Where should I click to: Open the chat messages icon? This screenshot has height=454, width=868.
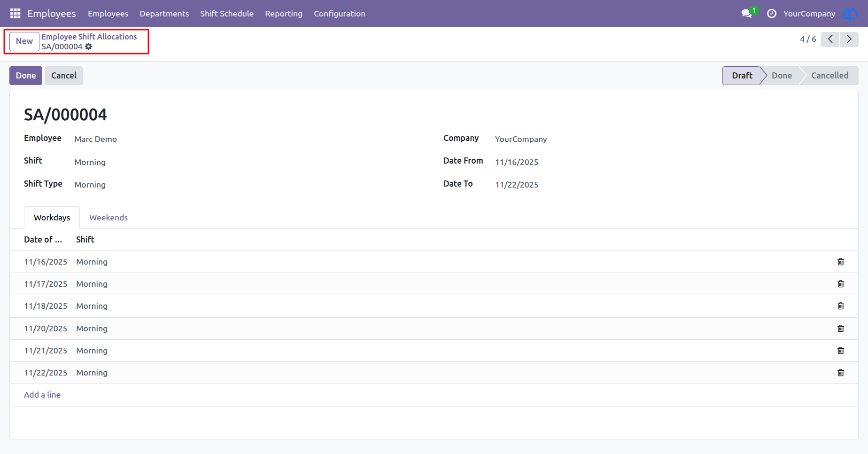(x=747, y=14)
